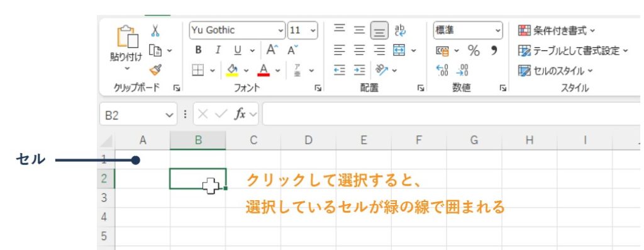
Task: Click the Insert Function fx icon
Action: click(x=240, y=115)
